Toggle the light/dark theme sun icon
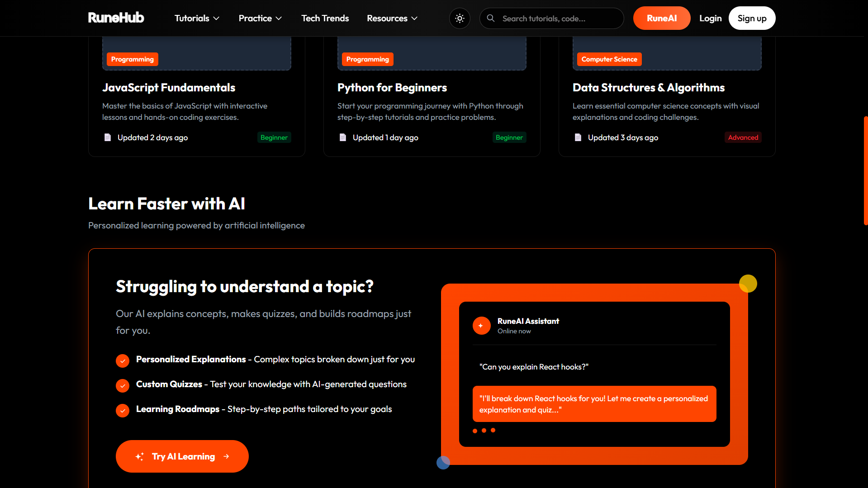The image size is (868, 488). tap(460, 18)
